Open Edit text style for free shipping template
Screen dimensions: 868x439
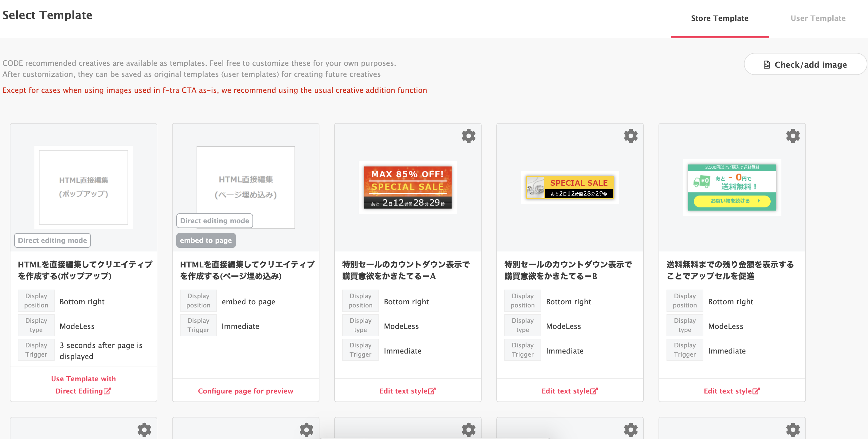tap(732, 391)
